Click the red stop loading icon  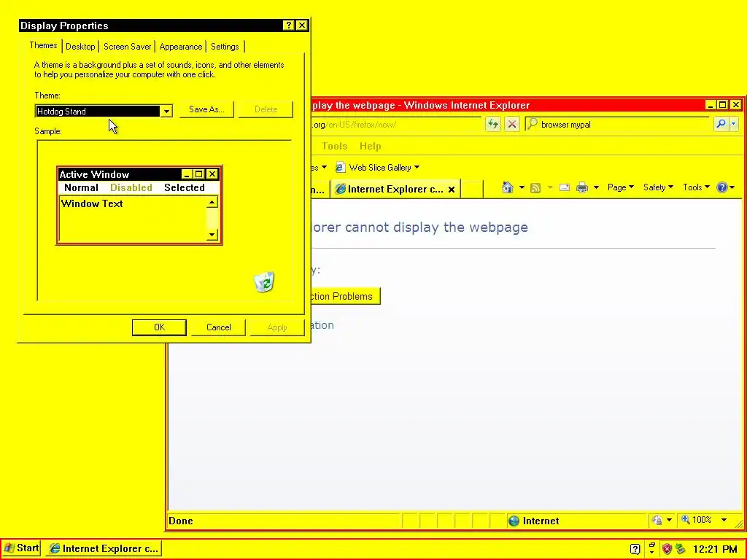click(x=511, y=124)
